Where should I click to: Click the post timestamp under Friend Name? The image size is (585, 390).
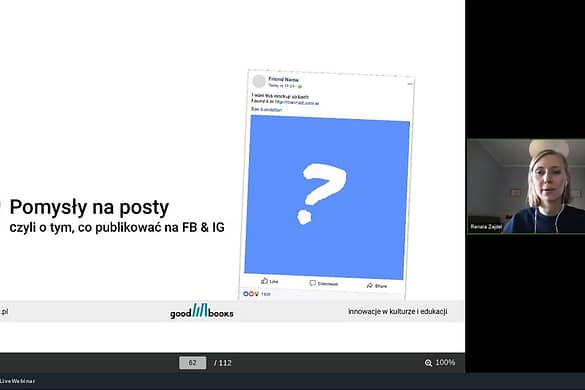(284, 86)
